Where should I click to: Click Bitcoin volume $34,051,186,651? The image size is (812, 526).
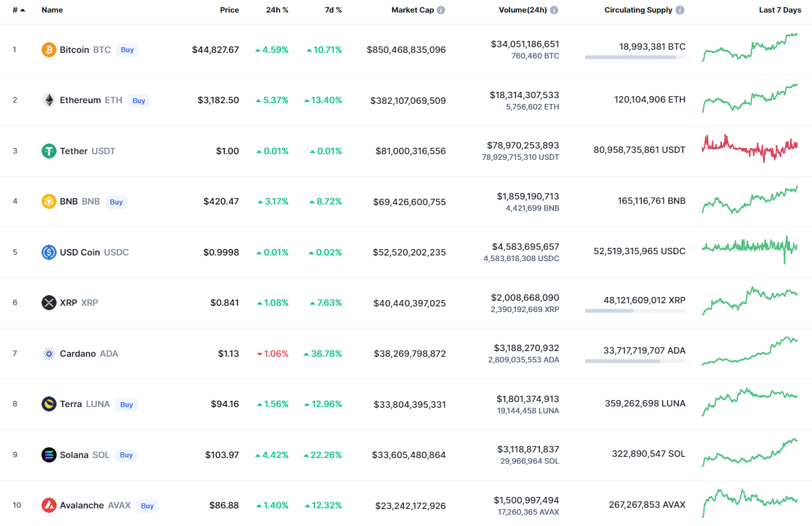click(x=525, y=44)
